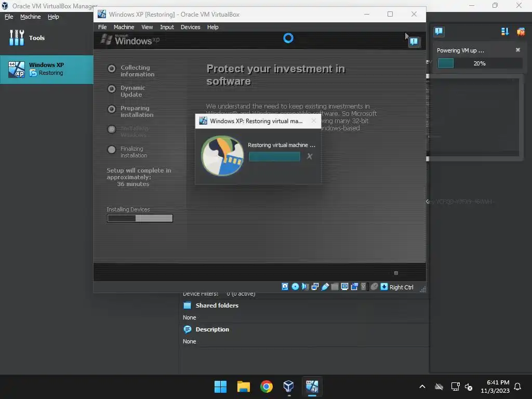Click USB devices indicator in status bar
This screenshot has width=532, height=399.
[325, 287]
